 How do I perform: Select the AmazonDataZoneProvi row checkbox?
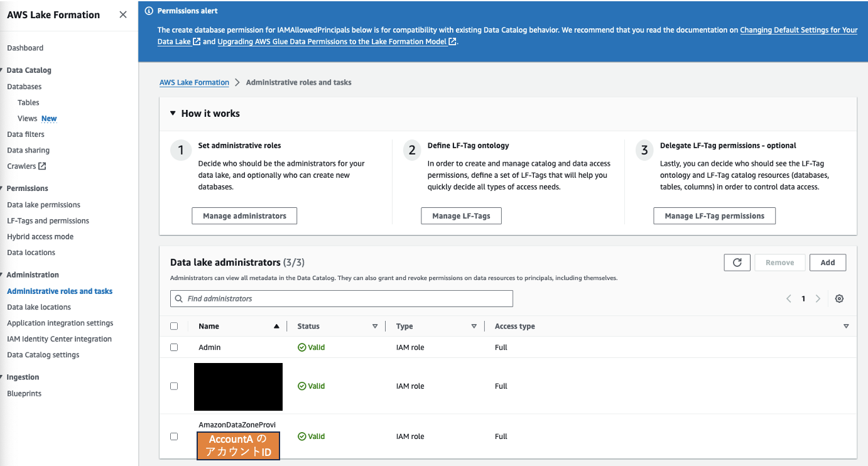pos(174,436)
